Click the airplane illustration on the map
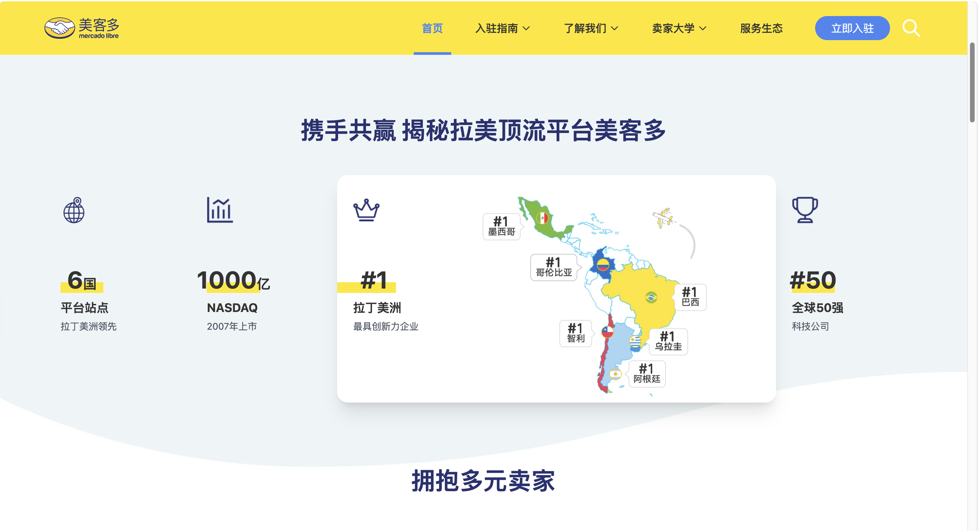The image size is (980, 531). click(x=664, y=218)
